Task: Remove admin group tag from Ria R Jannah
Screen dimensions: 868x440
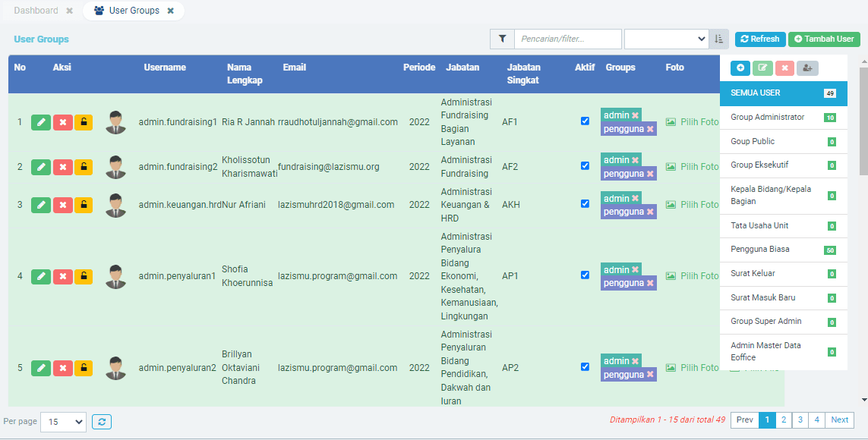Action: [635, 115]
